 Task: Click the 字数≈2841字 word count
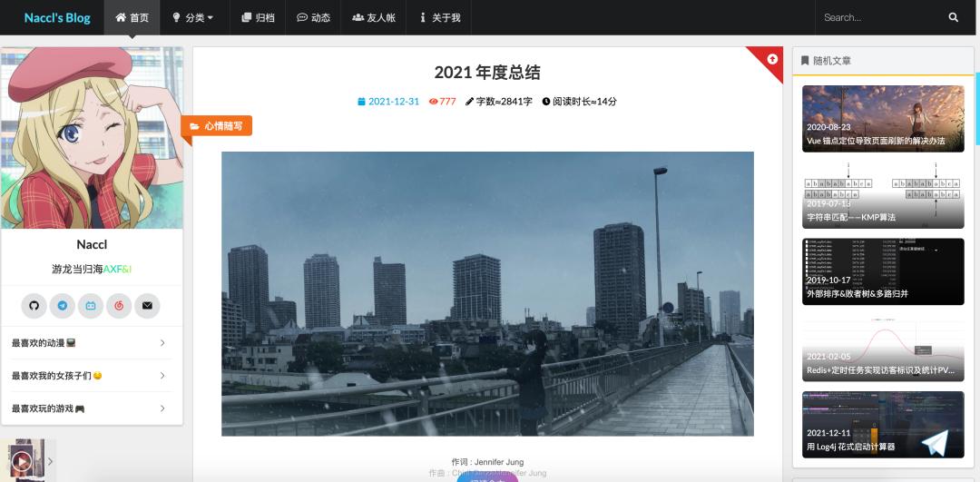(x=505, y=102)
